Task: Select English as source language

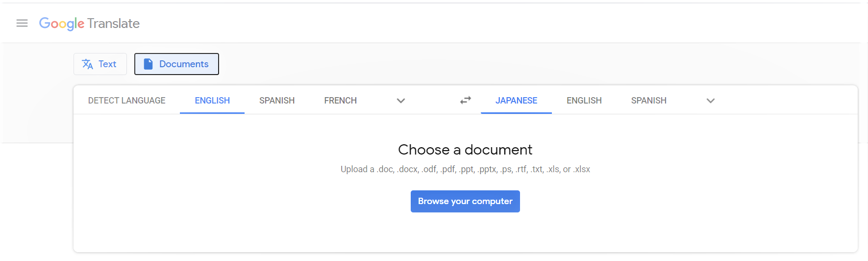Action: tap(212, 100)
